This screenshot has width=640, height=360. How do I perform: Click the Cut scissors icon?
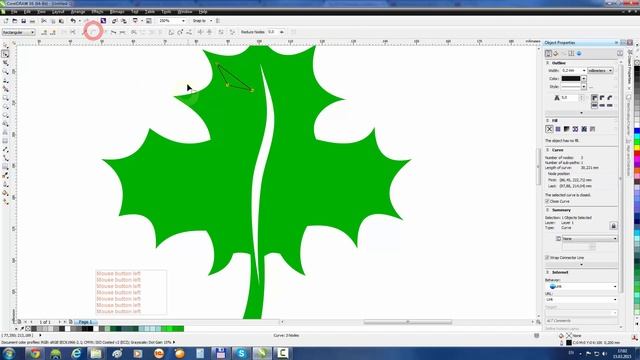[x=44, y=21]
